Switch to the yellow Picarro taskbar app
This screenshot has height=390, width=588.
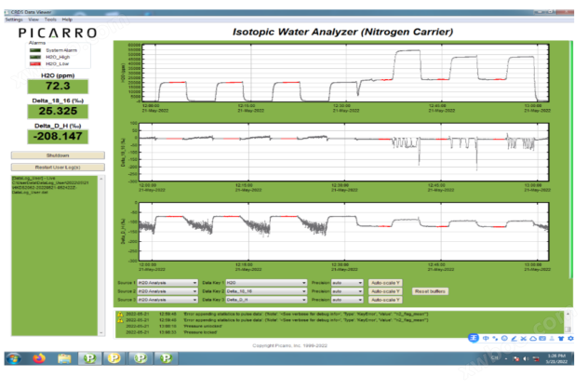click(114, 359)
